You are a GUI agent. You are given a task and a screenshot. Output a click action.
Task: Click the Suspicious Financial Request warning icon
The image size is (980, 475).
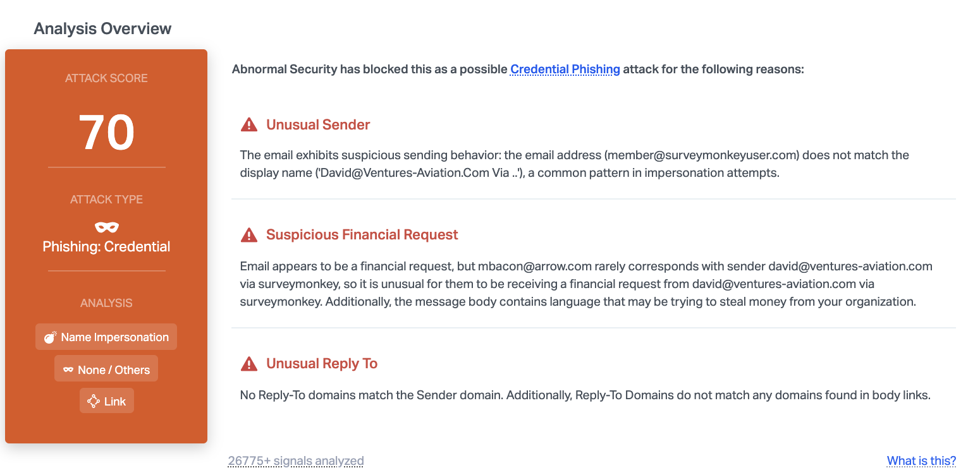coord(249,235)
